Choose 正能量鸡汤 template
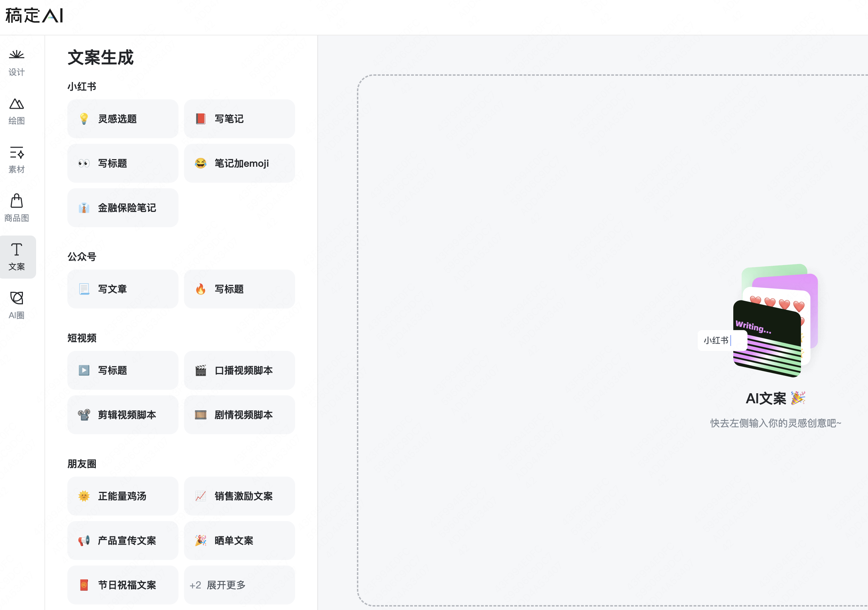The height and width of the screenshot is (610, 868). click(123, 496)
